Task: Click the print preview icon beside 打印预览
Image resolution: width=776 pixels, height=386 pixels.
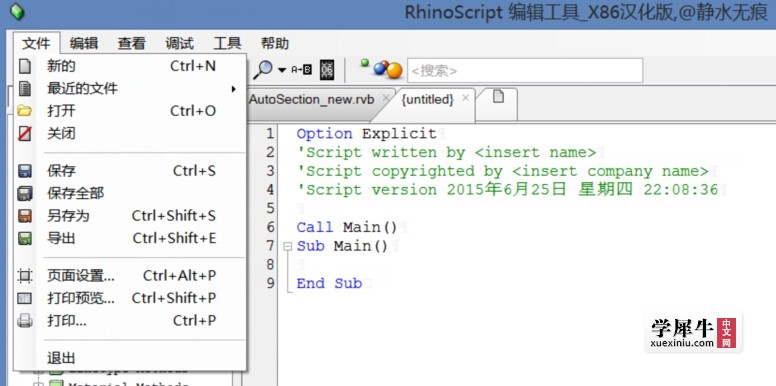Action: tap(25, 298)
